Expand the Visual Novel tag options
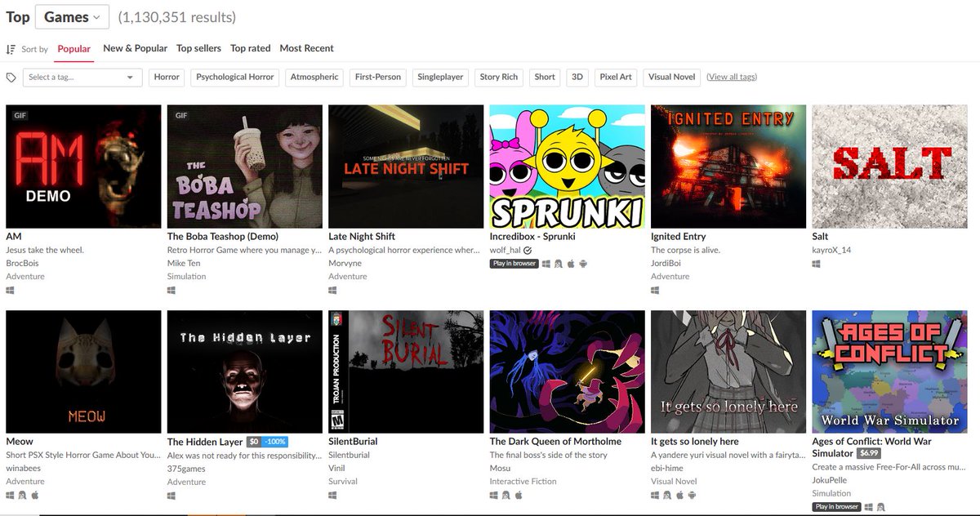The height and width of the screenshot is (516, 980). point(671,77)
